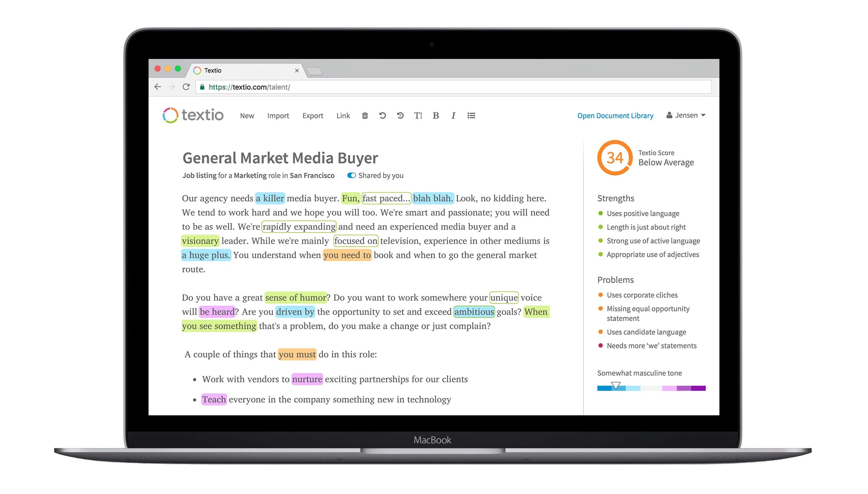Image resolution: width=868 pixels, height=494 pixels.
Task: Click the highlighted phrase 'blah blah.'
Action: [433, 198]
